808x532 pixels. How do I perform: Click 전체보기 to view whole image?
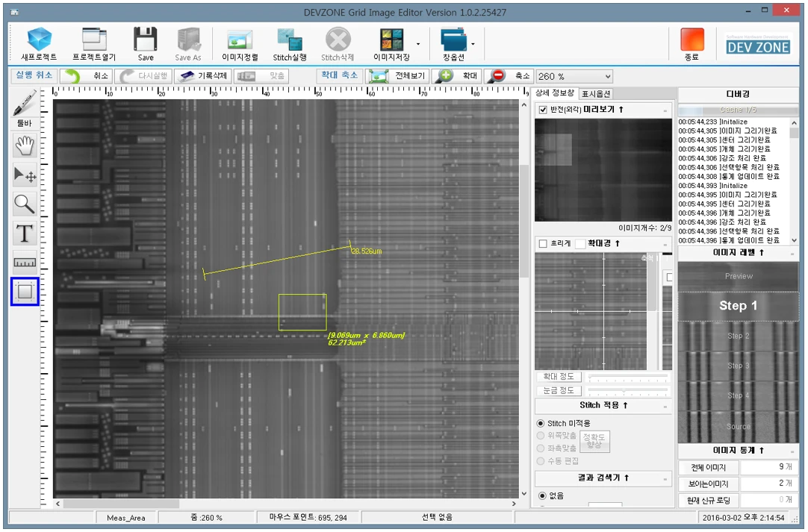coord(397,76)
